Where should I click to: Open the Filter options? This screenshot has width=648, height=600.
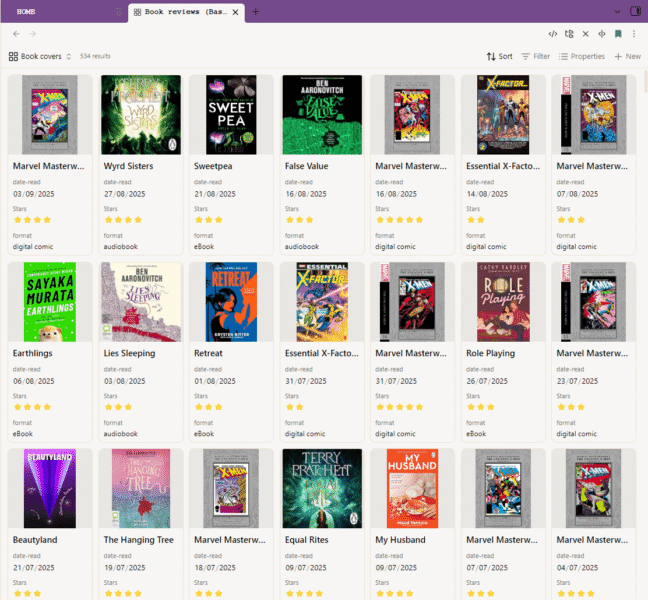(x=536, y=57)
